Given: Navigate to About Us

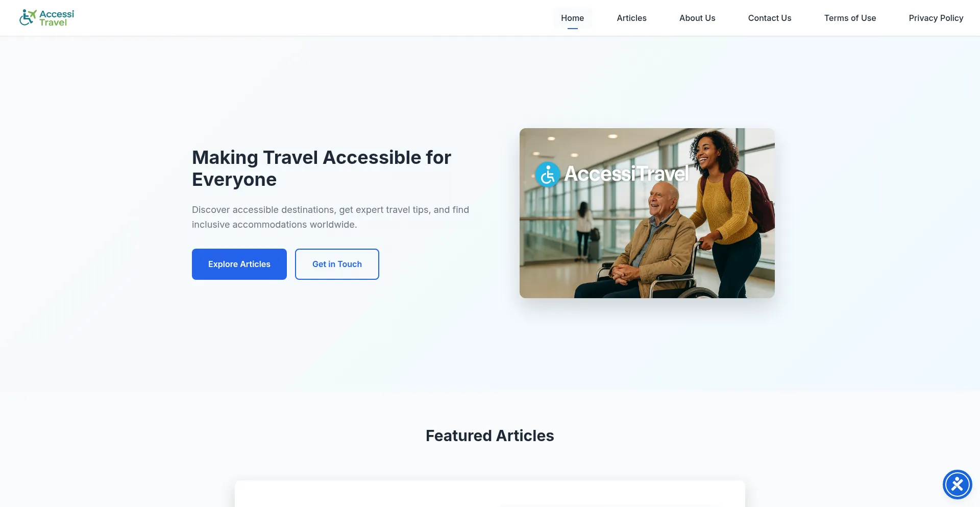Looking at the screenshot, I should [697, 18].
